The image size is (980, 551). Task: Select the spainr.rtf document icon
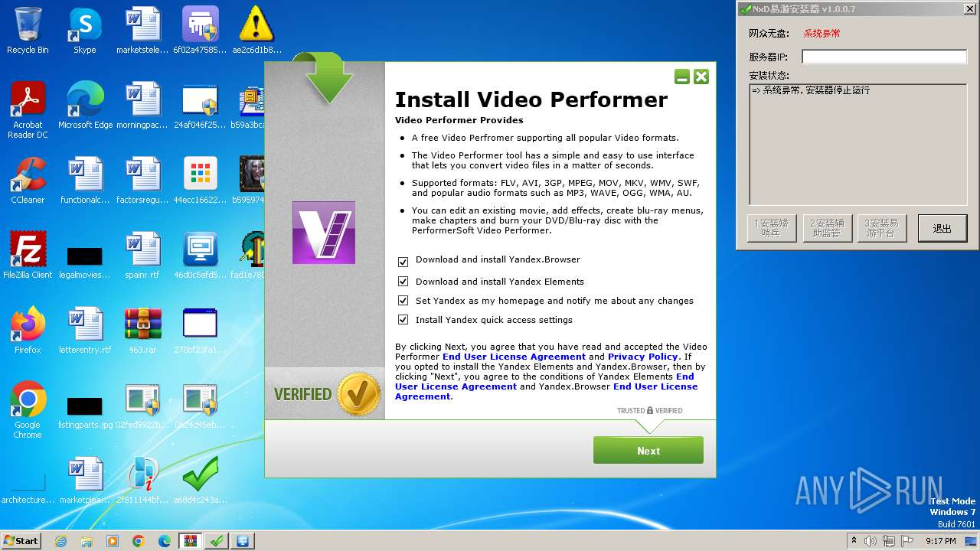click(x=142, y=256)
